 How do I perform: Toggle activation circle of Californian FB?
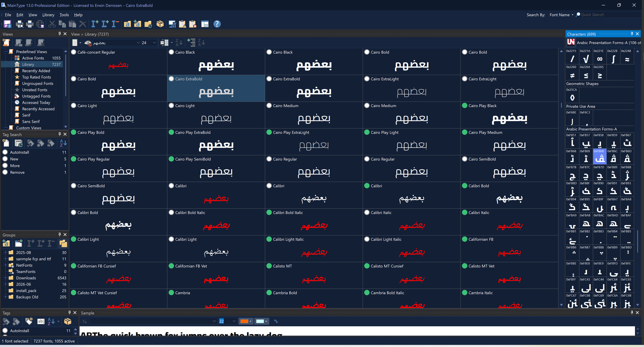(465, 239)
